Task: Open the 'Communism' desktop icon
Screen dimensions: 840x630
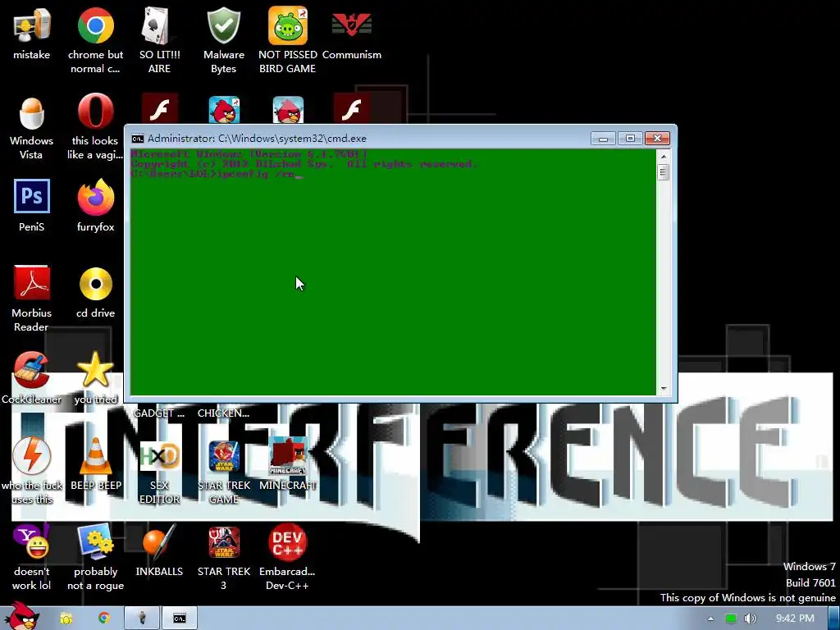Action: click(351, 25)
